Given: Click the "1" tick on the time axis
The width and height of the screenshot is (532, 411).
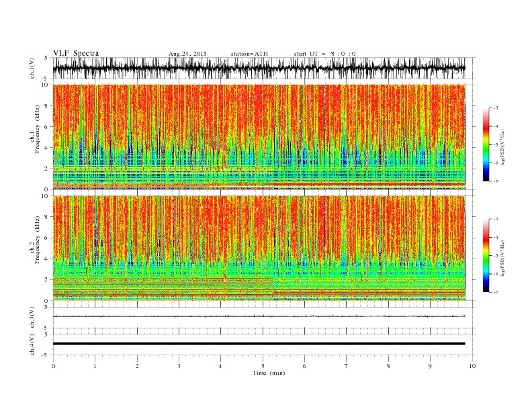Looking at the screenshot, I should 95,366.
